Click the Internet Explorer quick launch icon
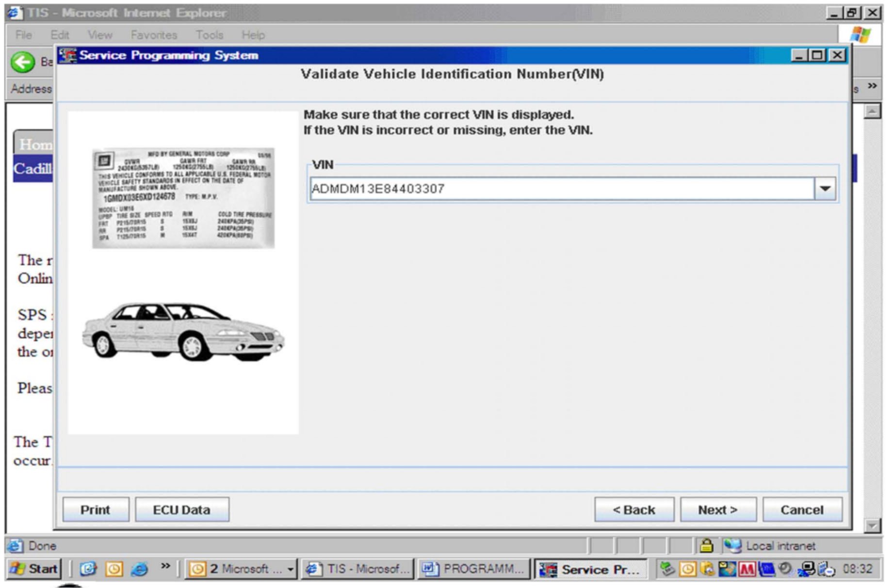This screenshot has width=894, height=588. click(139, 569)
